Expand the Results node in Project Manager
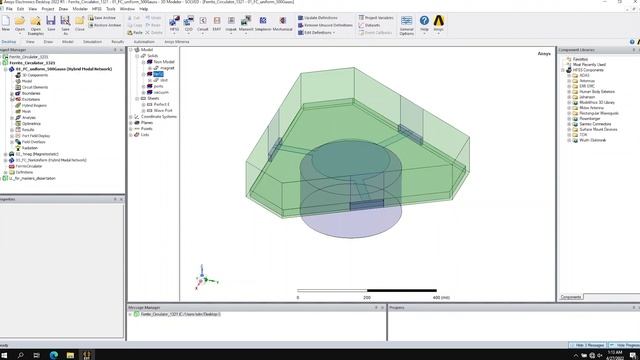The height and width of the screenshot is (360, 640). 12,130
